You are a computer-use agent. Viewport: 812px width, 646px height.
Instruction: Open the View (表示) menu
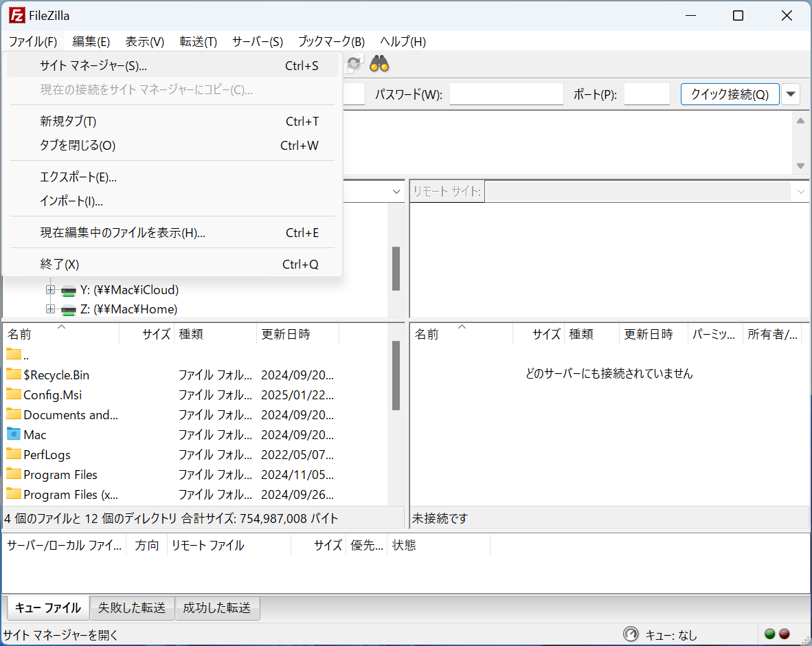144,41
